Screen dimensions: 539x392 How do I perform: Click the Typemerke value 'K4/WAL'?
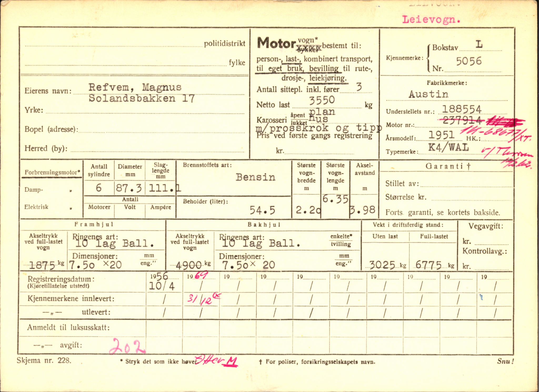pyautogui.click(x=448, y=147)
